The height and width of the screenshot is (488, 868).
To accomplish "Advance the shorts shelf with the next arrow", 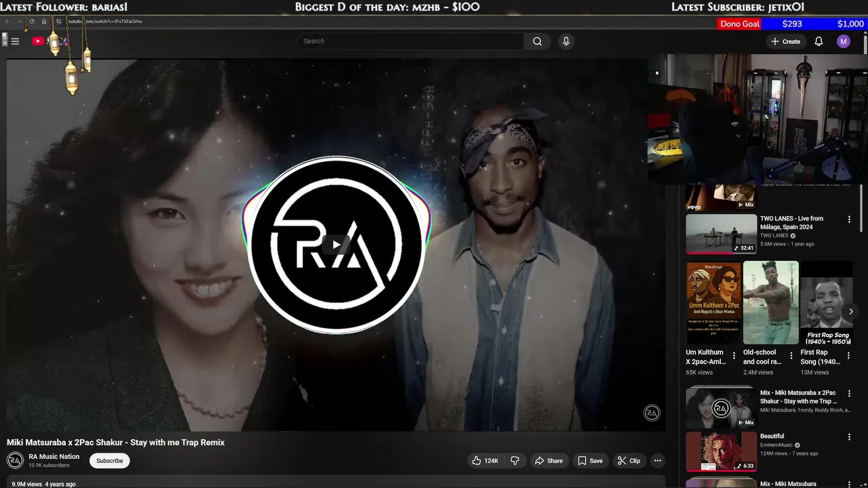I will pos(851,312).
